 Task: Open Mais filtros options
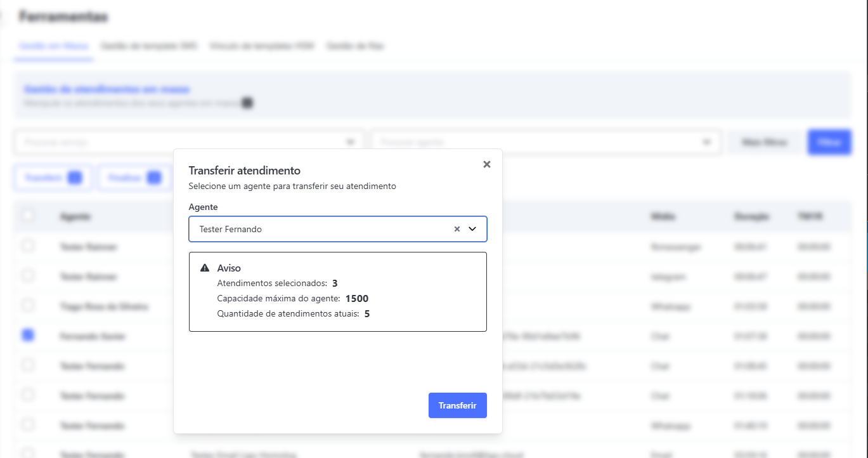pos(764,142)
